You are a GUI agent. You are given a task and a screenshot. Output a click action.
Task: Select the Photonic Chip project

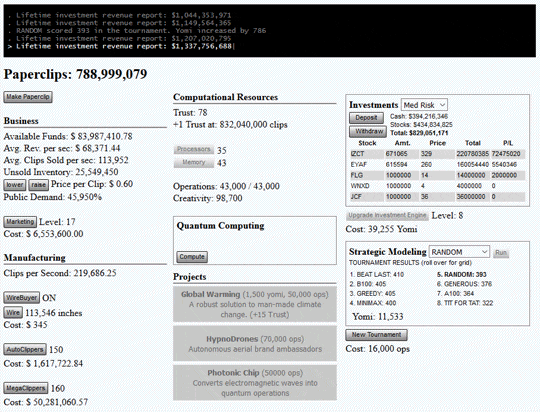pyautogui.click(x=255, y=383)
